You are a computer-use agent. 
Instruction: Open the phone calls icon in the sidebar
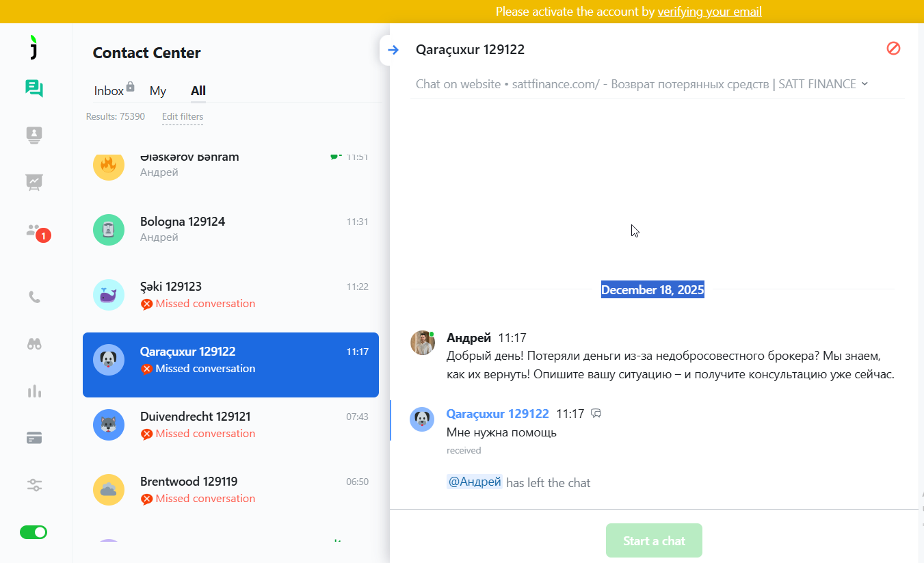tap(34, 297)
